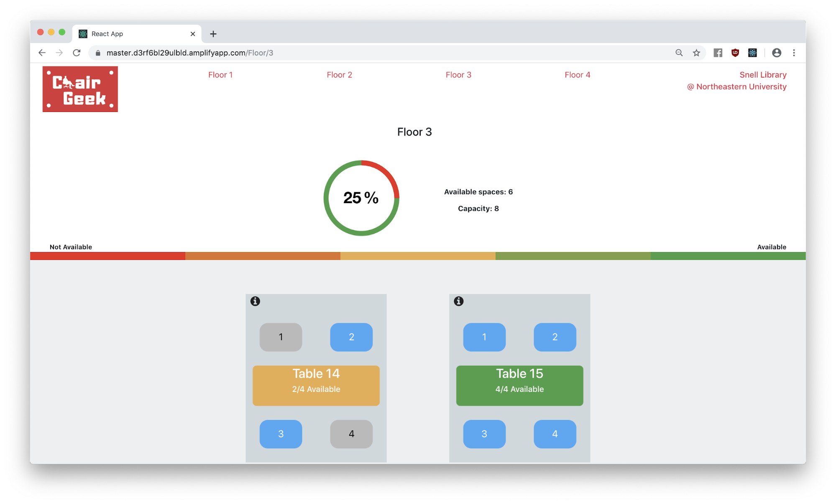
Task: Navigate to Floor 3
Action: click(458, 75)
